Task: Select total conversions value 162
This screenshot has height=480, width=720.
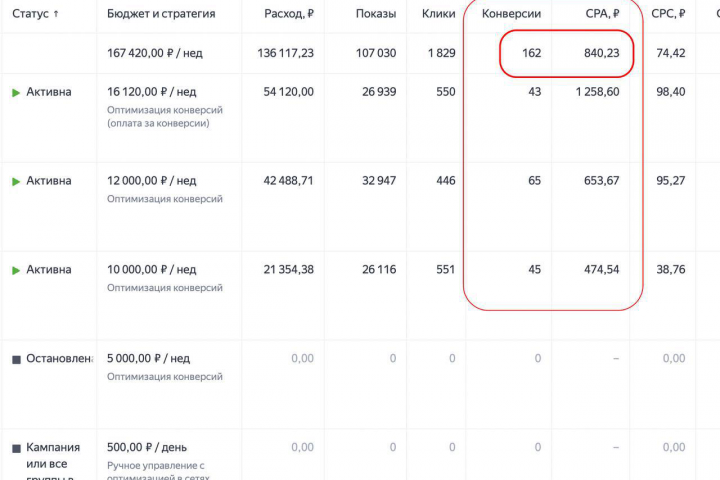Action: click(531, 53)
